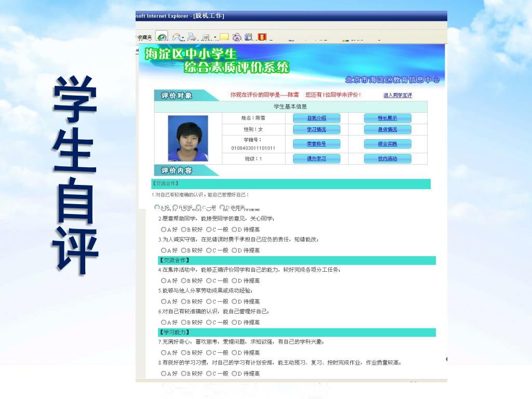
Task: Open the 身体情况 button
Action: [x=388, y=129]
